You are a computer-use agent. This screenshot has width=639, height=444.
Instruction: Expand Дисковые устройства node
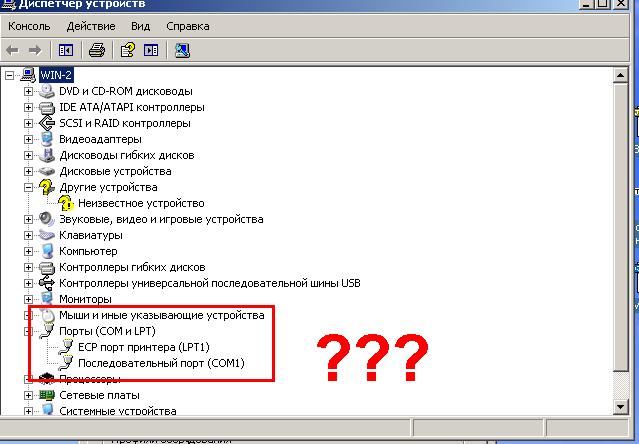pos(28,171)
